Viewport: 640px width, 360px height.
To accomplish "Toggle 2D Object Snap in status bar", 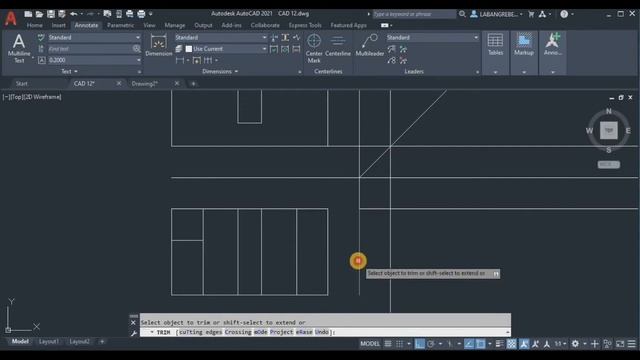I will point(481,344).
